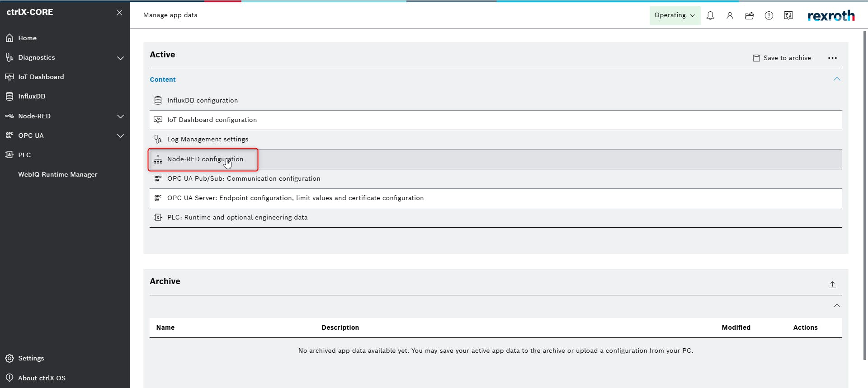Click the Home house icon in sidebar
The width and height of the screenshot is (868, 388).
click(9, 38)
